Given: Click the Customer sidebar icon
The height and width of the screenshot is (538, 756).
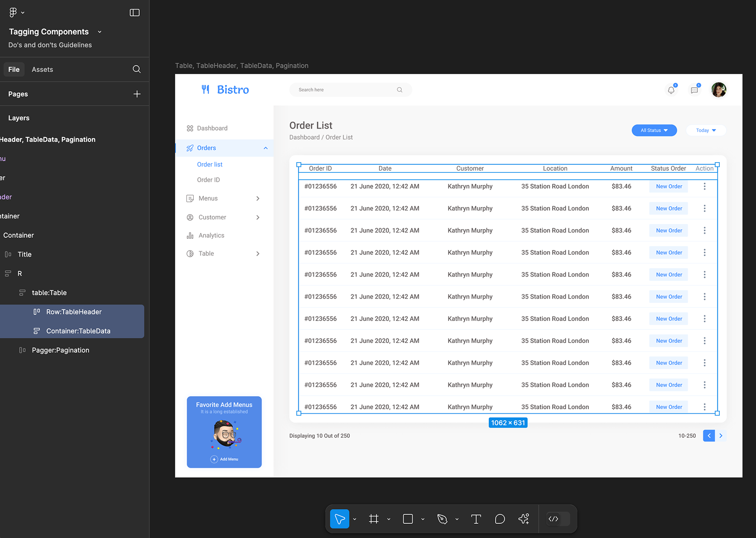Looking at the screenshot, I should click(190, 217).
